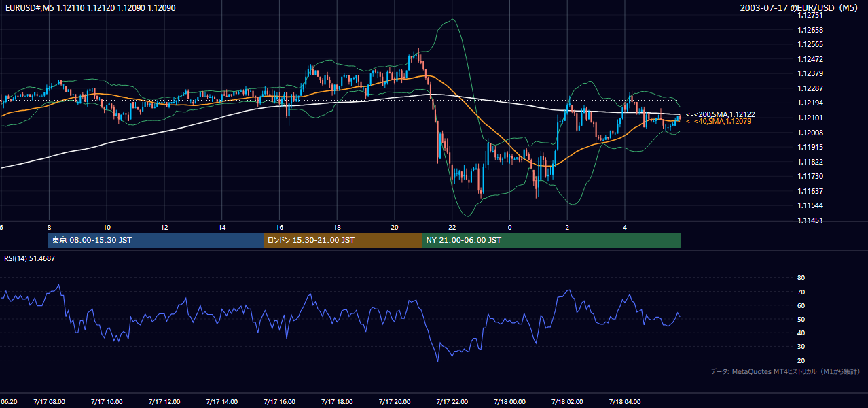Click hour marker 12 on chart axis
868x408 pixels.
click(164, 227)
